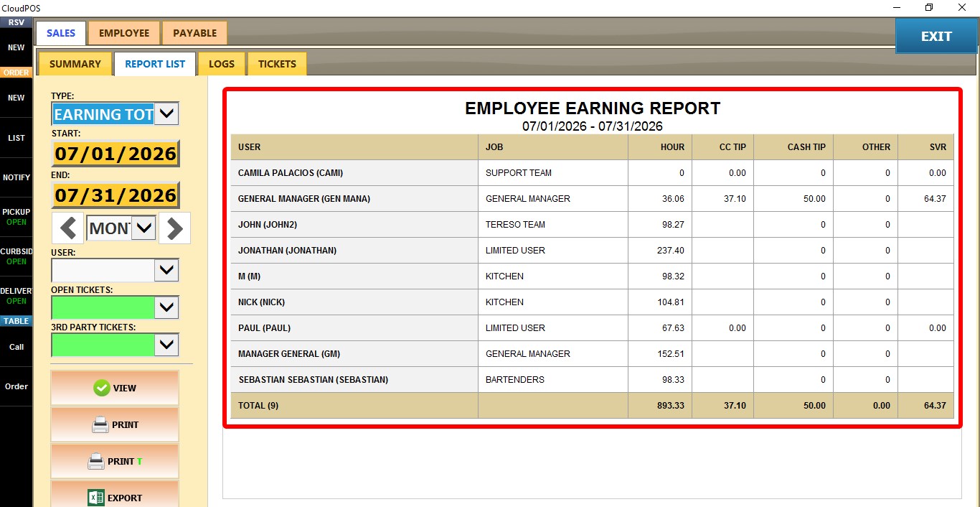This screenshot has width=980, height=507.
Task: Open LIST in the left sidebar
Action: coord(16,138)
